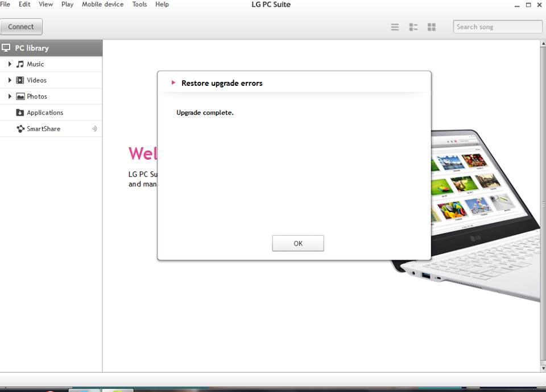Screen dimensions: 546x392
Task: Click the list view icon
Action: (395, 27)
